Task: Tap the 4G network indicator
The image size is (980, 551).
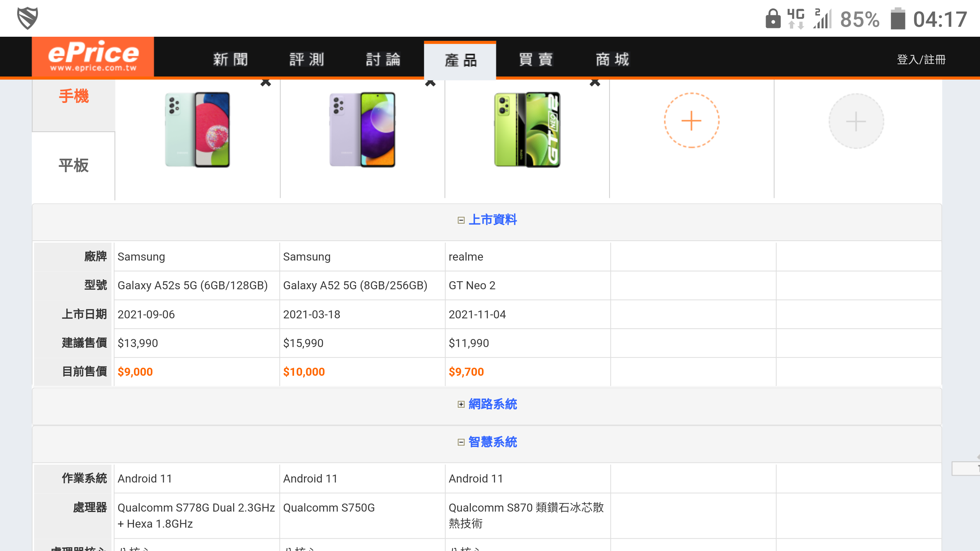Action: click(x=796, y=19)
